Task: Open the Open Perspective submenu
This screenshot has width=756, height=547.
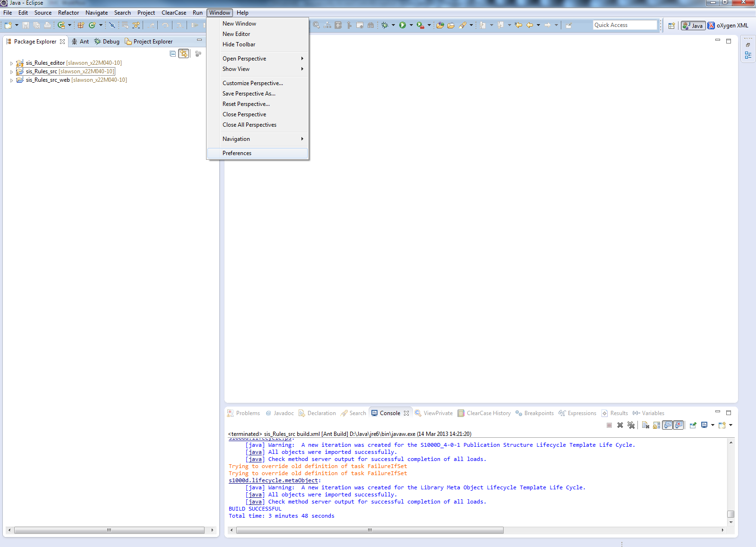Action: (x=258, y=59)
